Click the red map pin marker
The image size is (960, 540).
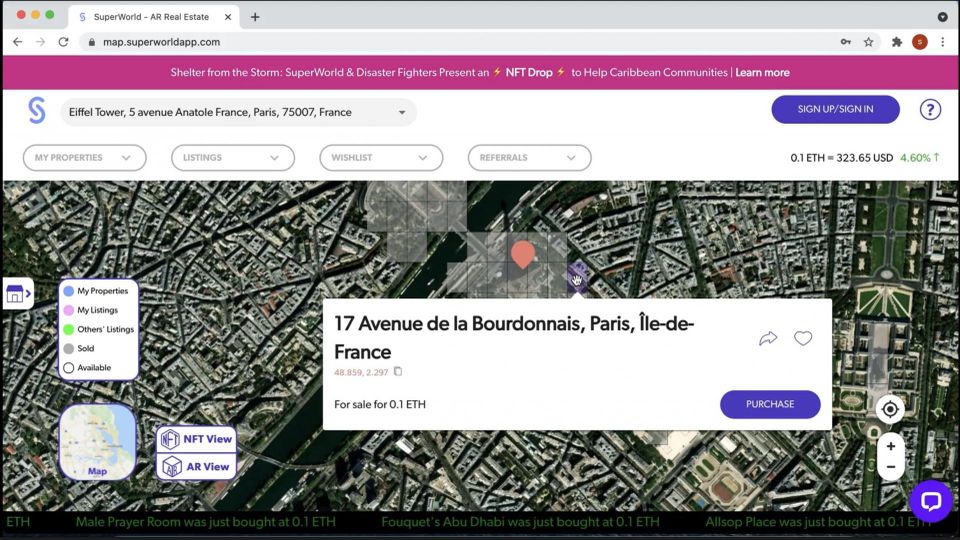[522, 253]
